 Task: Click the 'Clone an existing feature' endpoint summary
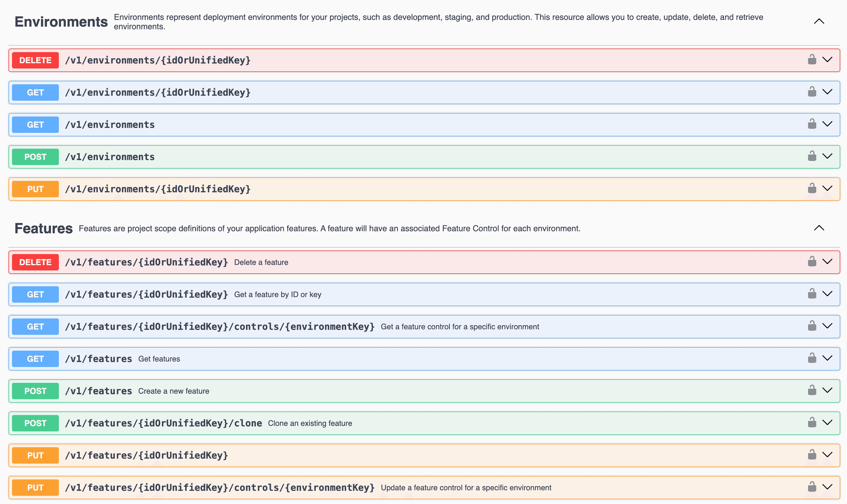(x=310, y=423)
